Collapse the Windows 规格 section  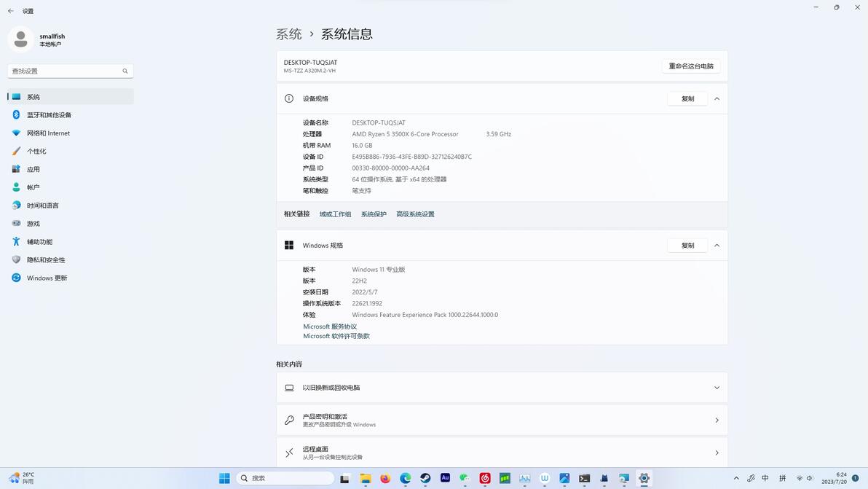pos(717,246)
